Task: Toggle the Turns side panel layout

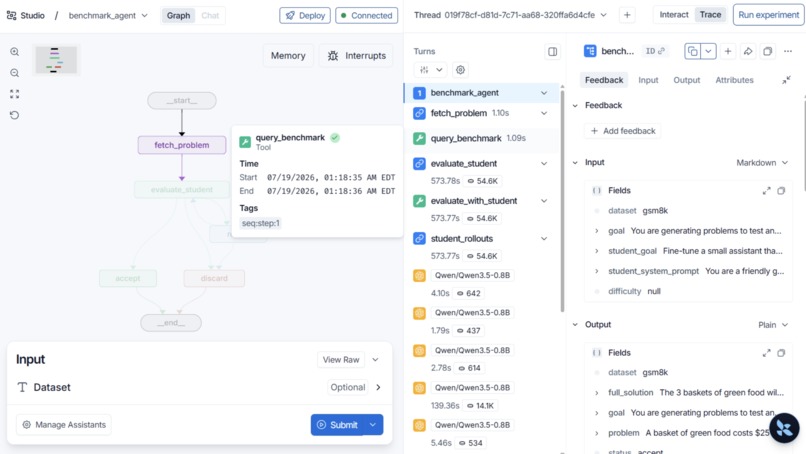Action: 553,51
